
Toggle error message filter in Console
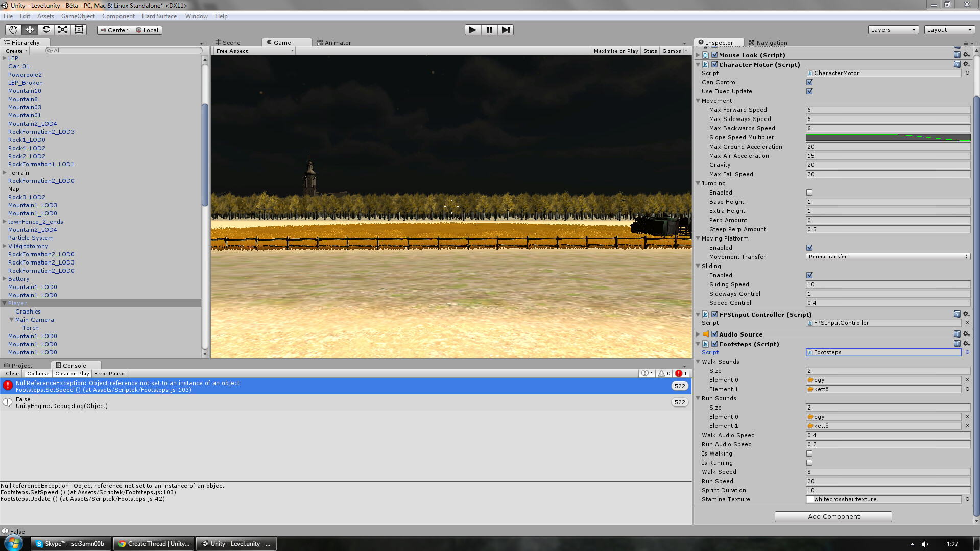coord(681,373)
